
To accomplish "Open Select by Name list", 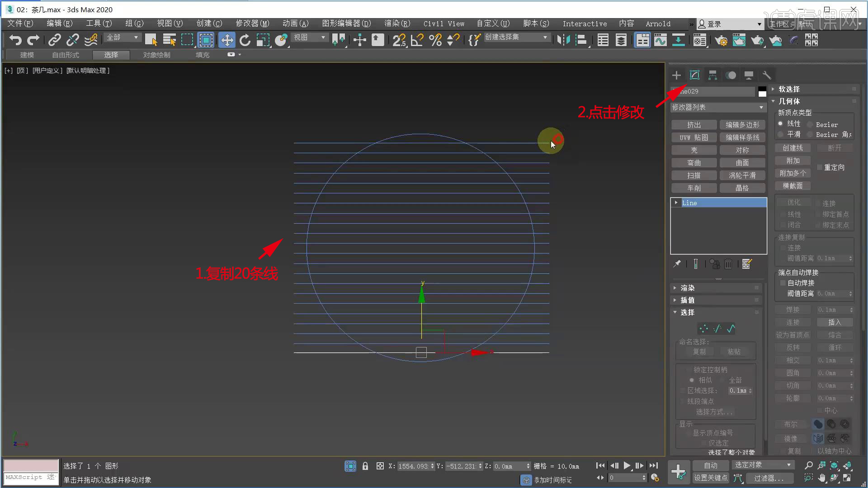I will pos(170,40).
